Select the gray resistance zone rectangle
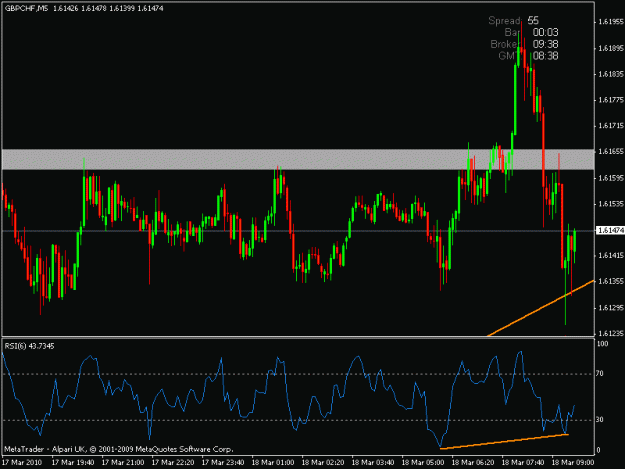 coord(298,159)
